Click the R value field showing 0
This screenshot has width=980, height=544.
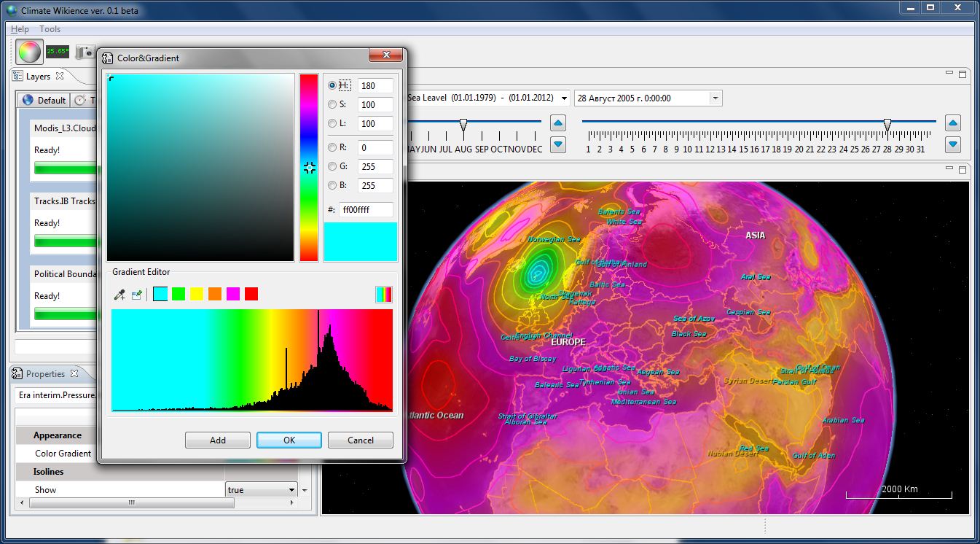tap(375, 147)
